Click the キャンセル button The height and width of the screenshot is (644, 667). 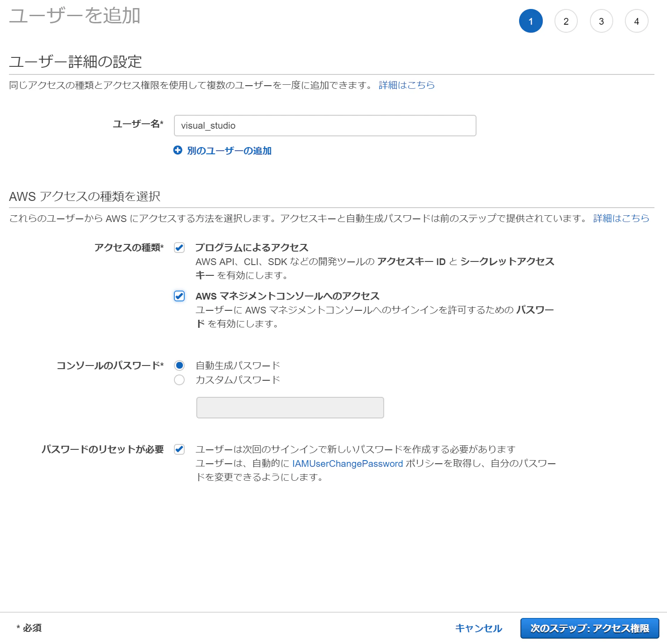[x=479, y=628]
